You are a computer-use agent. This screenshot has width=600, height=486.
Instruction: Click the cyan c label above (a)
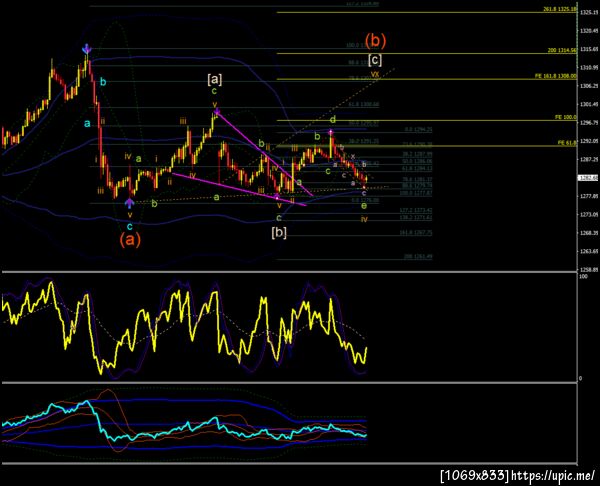[x=130, y=226]
